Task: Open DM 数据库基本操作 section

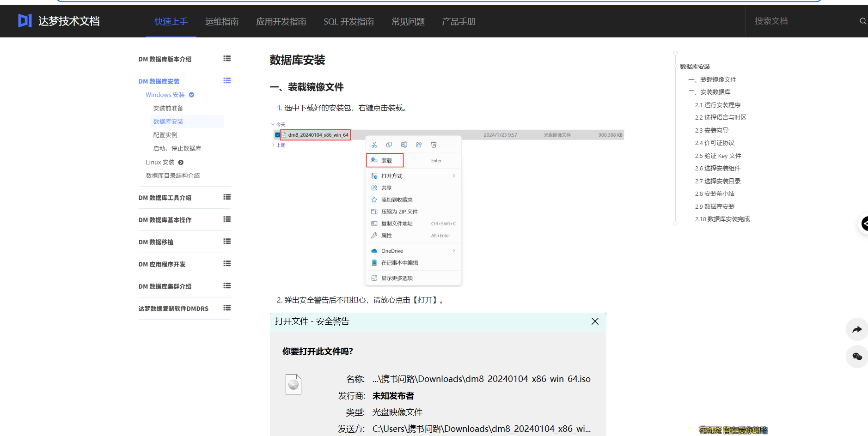Action: pos(165,220)
